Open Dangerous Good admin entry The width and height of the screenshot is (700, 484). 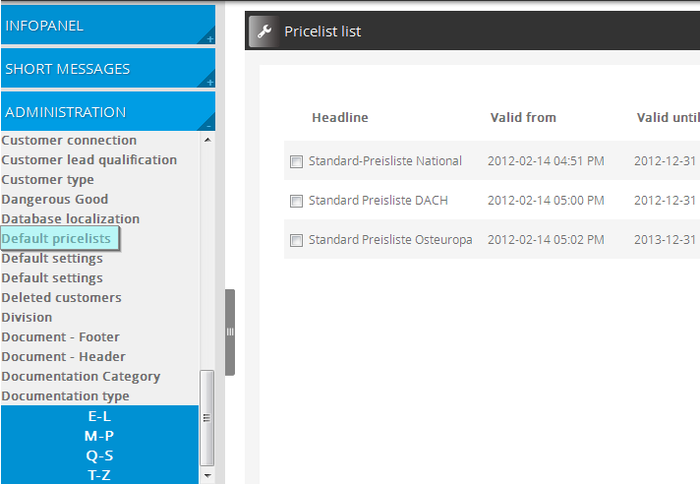click(55, 199)
